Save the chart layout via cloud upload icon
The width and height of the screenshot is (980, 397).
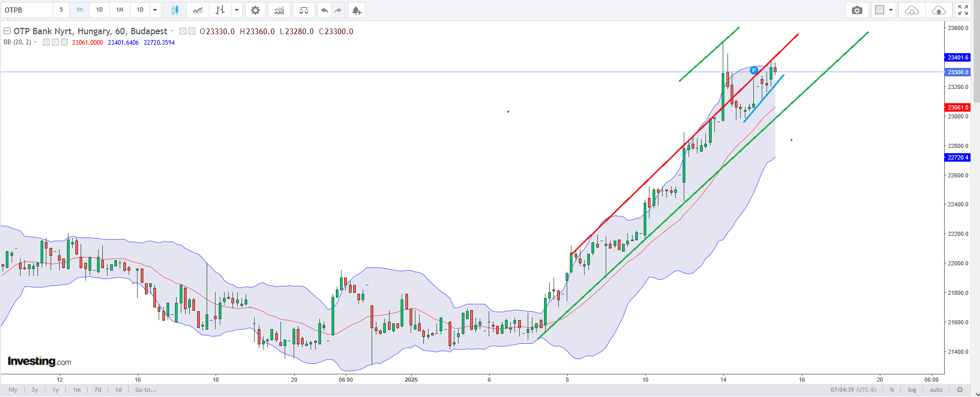[x=938, y=10]
